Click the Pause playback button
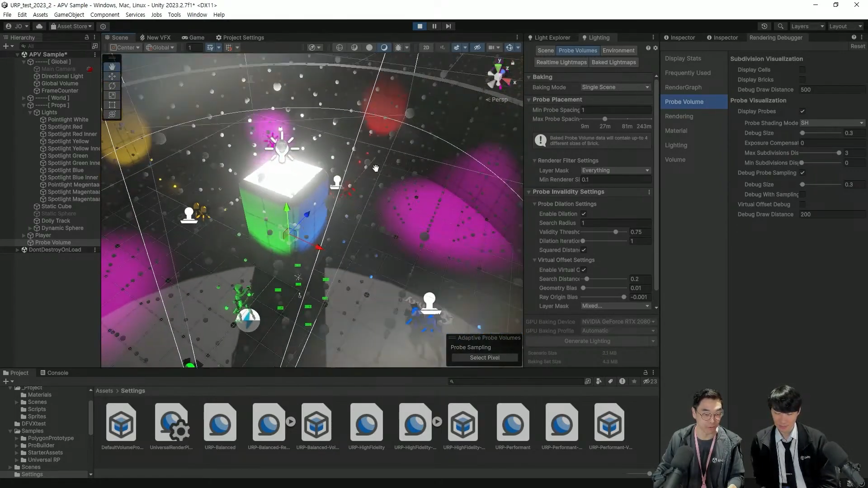Image resolution: width=868 pixels, height=488 pixels. [434, 26]
